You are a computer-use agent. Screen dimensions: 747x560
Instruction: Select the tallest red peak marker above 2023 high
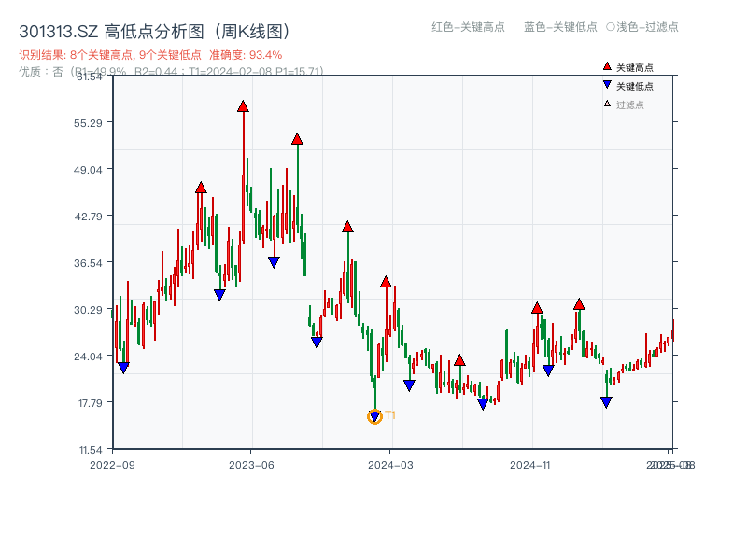click(243, 107)
